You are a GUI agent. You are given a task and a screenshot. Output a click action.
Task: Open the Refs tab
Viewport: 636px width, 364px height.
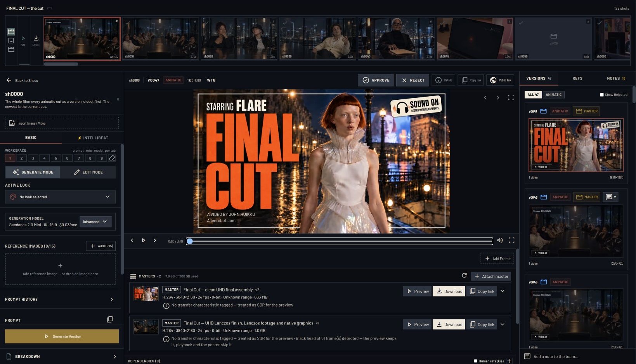[x=577, y=78]
